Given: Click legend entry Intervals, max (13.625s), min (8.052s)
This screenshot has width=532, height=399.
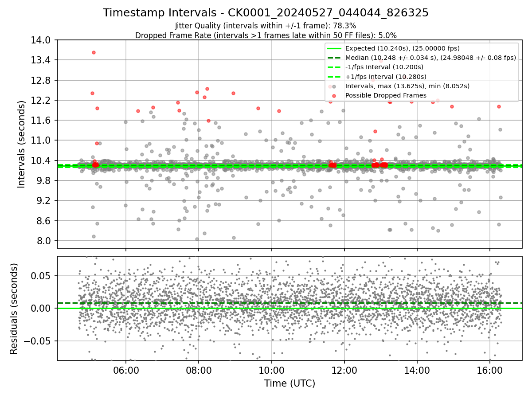Looking at the screenshot, I should coord(407,86).
